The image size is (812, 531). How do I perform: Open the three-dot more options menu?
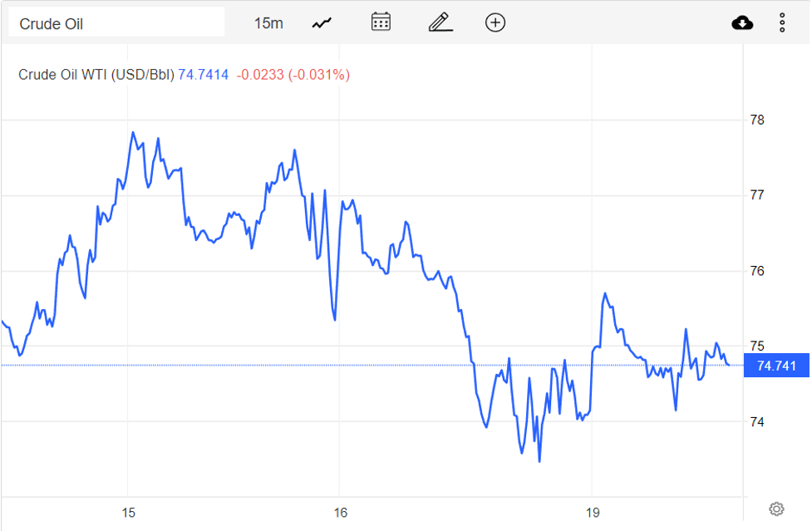782,23
